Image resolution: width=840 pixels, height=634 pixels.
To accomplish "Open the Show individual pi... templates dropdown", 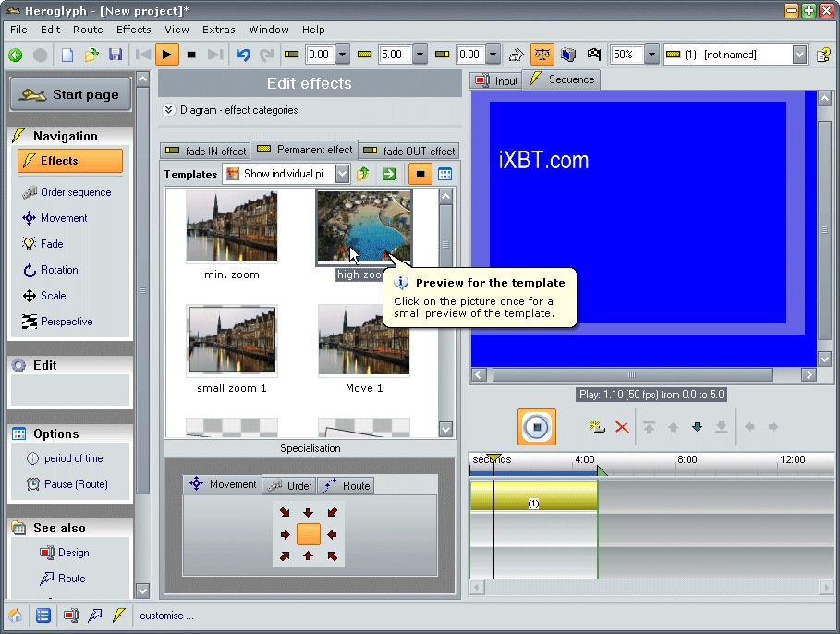I will [x=342, y=174].
